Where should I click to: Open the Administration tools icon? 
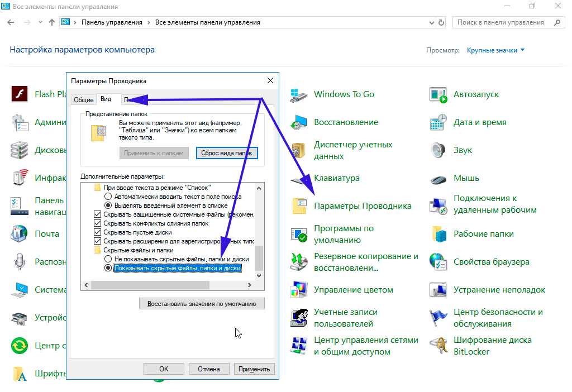pos(20,122)
